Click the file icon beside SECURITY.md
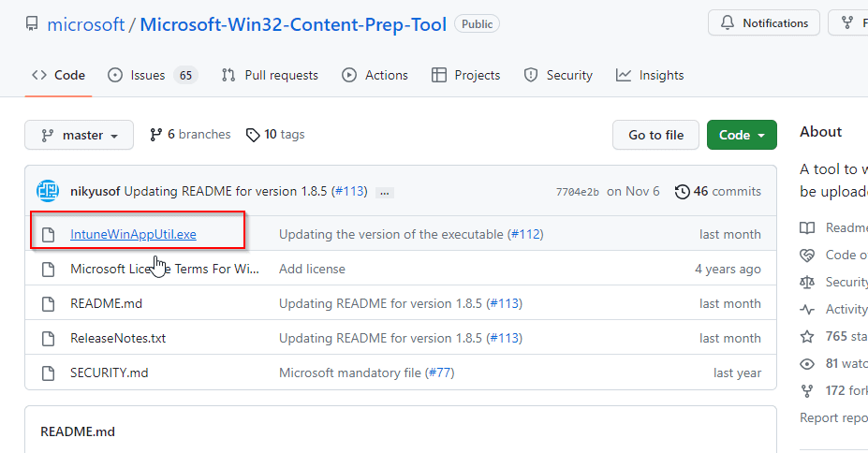The image size is (868, 453). [x=48, y=373]
